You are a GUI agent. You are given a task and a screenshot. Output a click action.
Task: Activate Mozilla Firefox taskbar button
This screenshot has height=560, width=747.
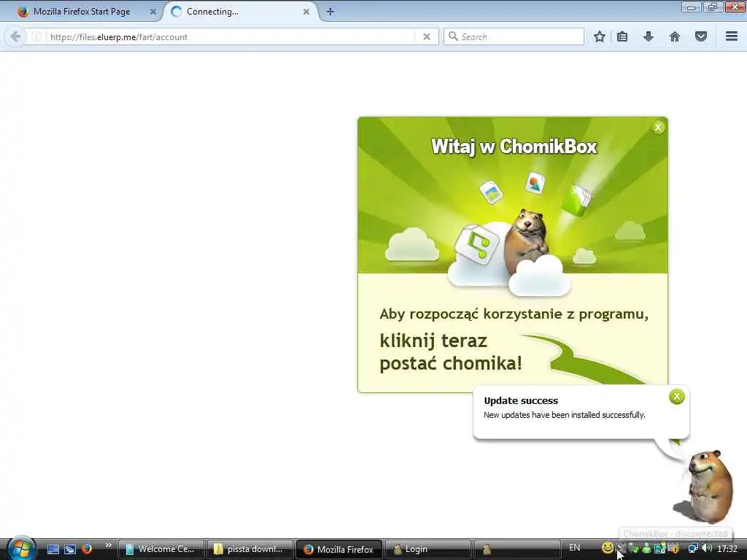338,549
